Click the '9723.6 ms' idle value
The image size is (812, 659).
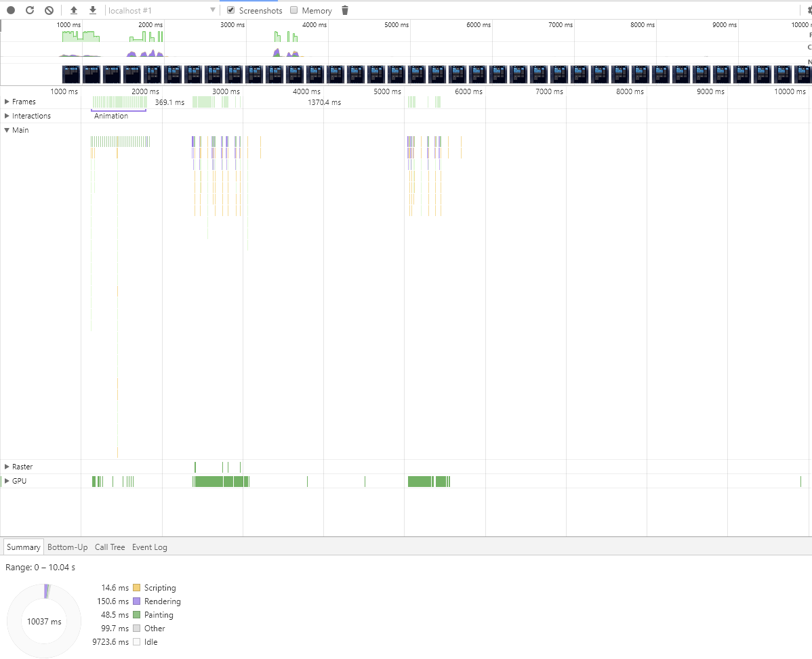110,641
